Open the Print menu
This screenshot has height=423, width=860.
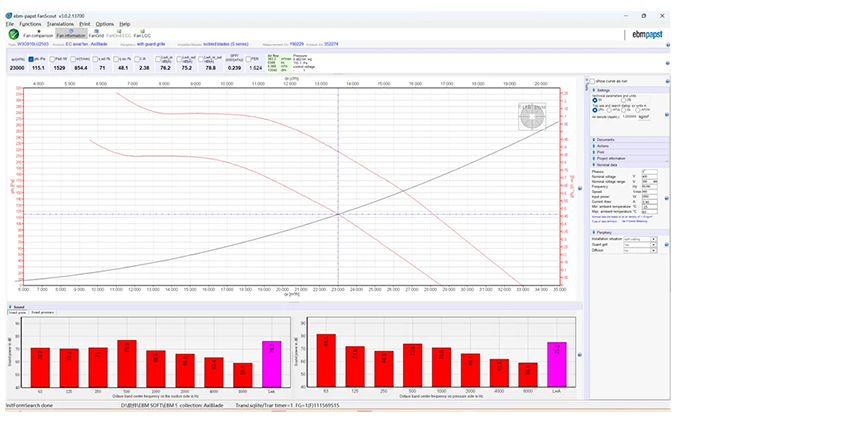84,24
